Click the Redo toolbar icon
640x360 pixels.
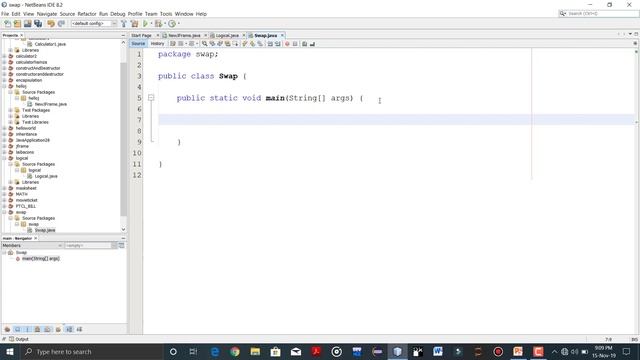tap(61, 24)
